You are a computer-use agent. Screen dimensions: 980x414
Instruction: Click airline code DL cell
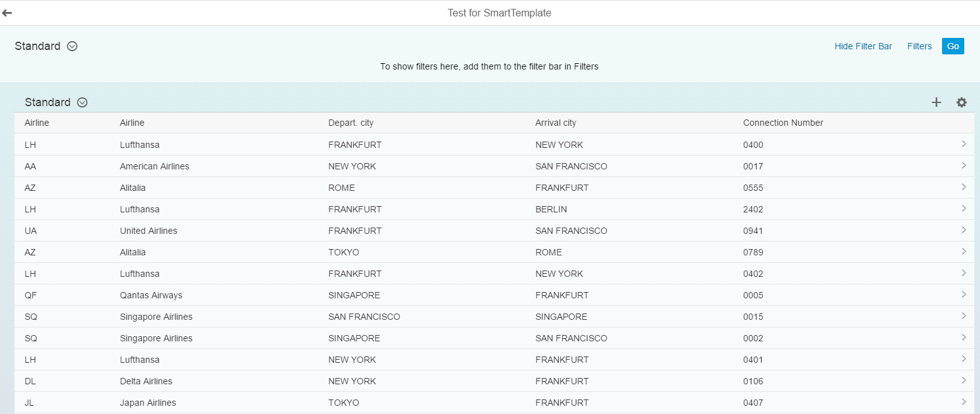click(30, 381)
